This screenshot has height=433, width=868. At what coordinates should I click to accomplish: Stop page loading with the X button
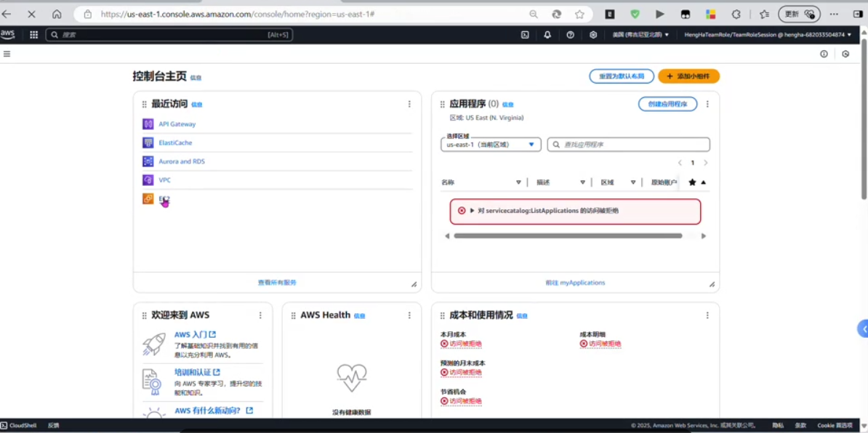tap(31, 15)
